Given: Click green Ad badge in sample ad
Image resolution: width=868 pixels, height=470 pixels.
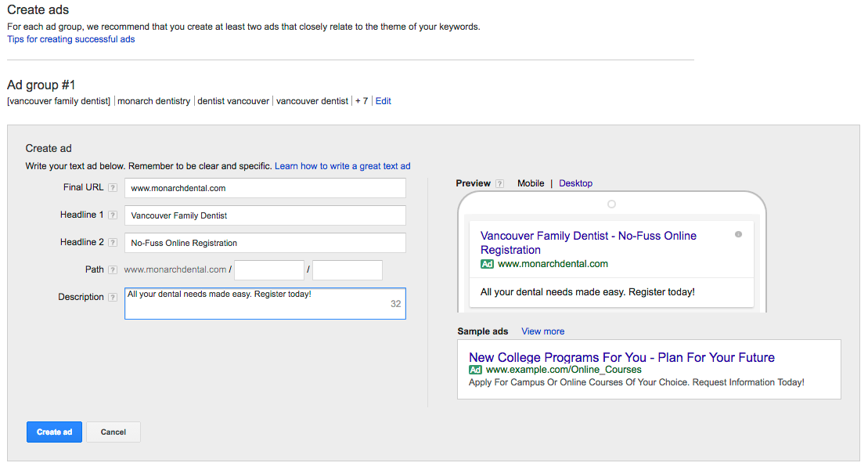Looking at the screenshot, I should tap(475, 370).
